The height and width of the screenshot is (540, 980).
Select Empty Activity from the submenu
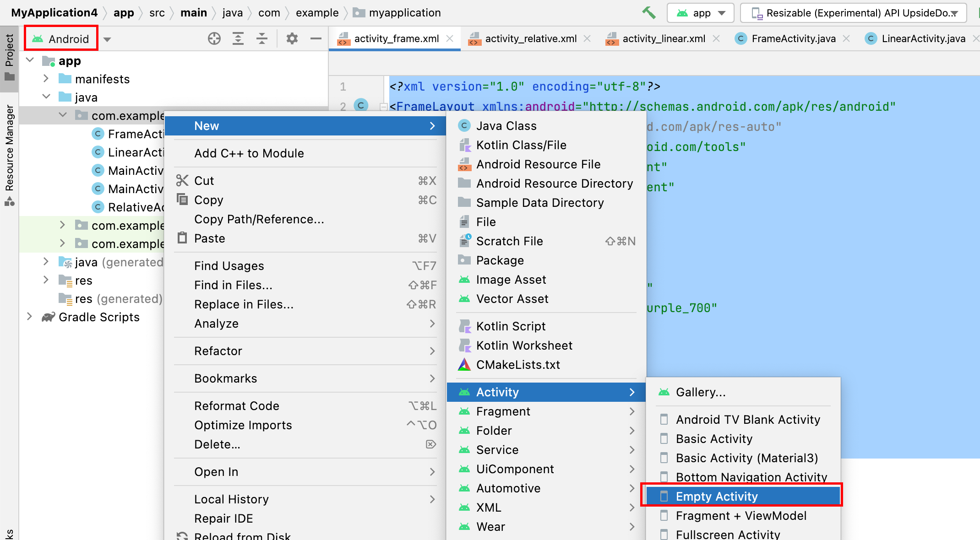pos(717,497)
